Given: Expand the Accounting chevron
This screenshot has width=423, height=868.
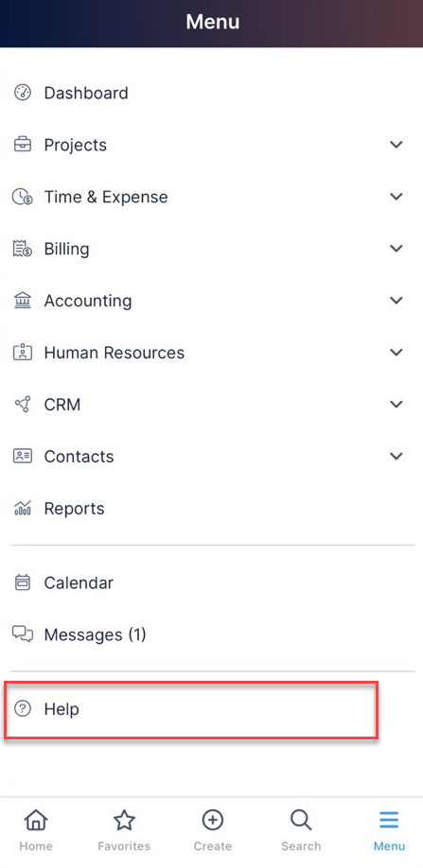Looking at the screenshot, I should coord(396,301).
